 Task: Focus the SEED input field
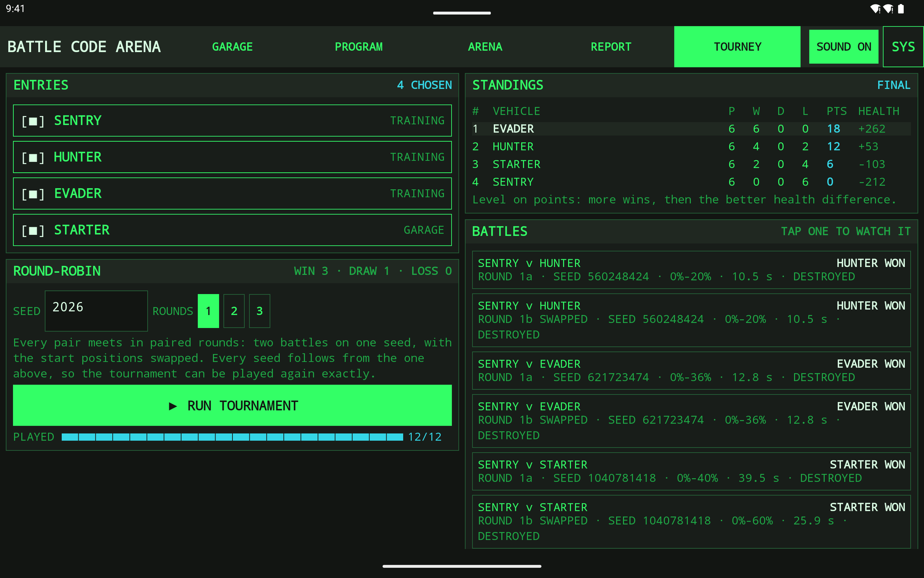point(96,311)
